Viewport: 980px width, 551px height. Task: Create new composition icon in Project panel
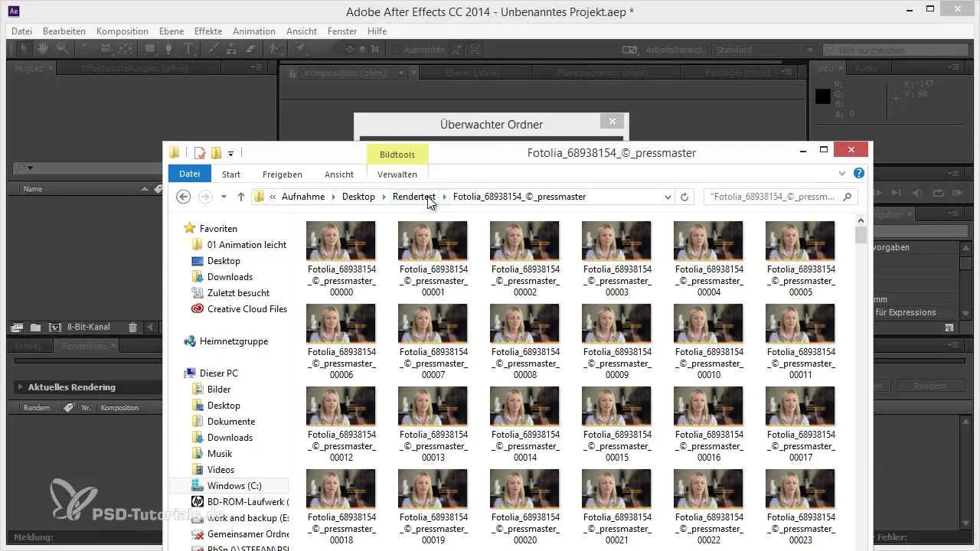54,328
